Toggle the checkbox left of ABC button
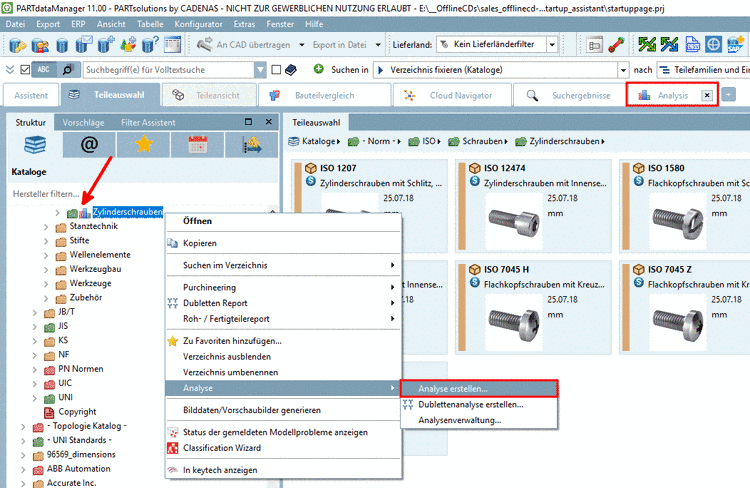 pyautogui.click(x=25, y=70)
